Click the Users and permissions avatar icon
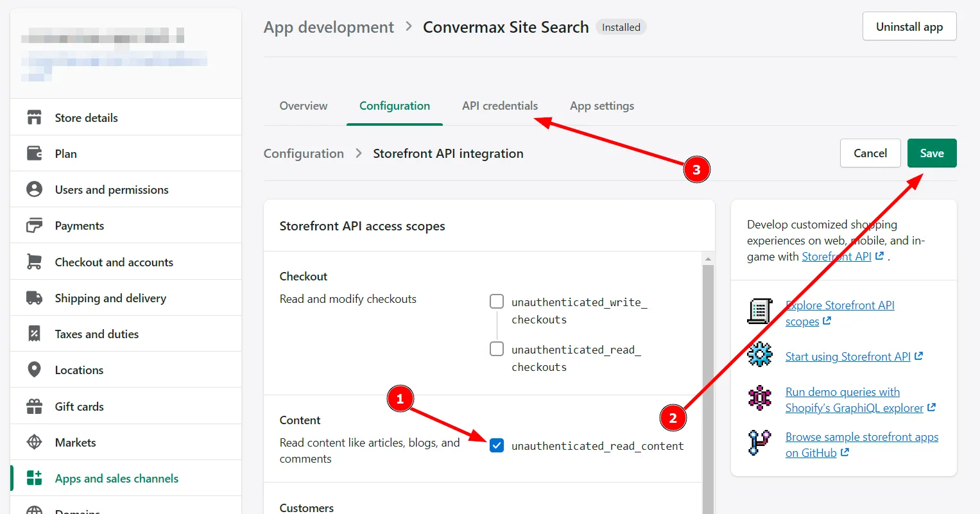980x514 pixels. click(34, 189)
